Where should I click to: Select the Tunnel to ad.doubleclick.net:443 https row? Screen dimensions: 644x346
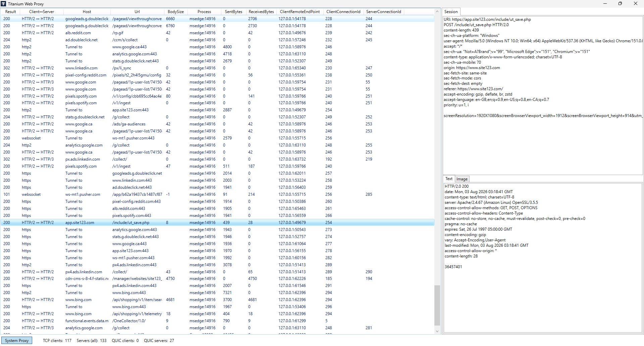click(217, 187)
